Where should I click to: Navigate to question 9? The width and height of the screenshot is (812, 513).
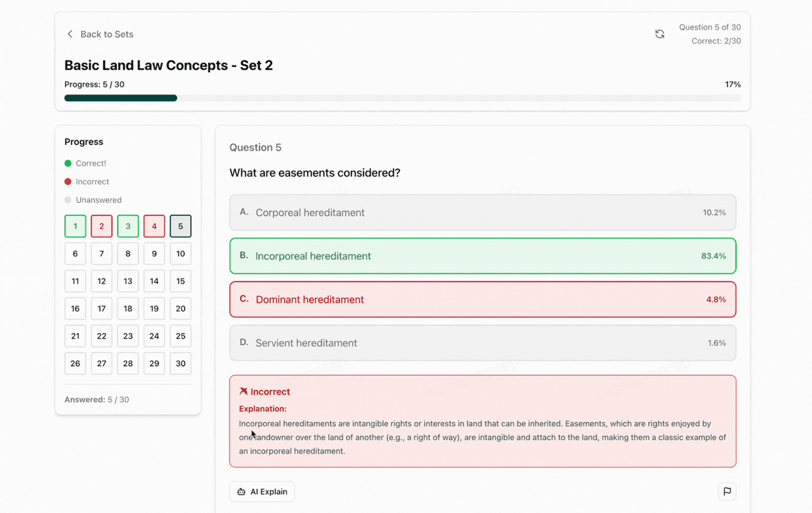[154, 254]
